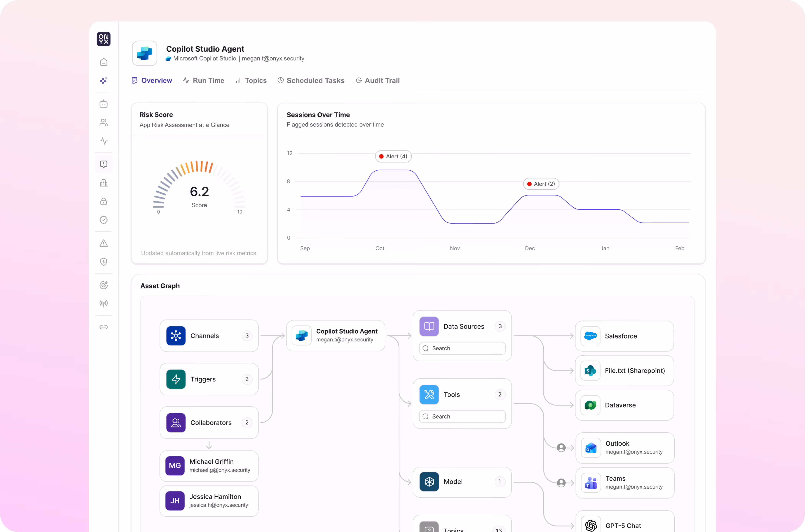Viewport: 805px width, 532px height.
Task: Collapse the Collaborators node
Action: click(x=209, y=423)
